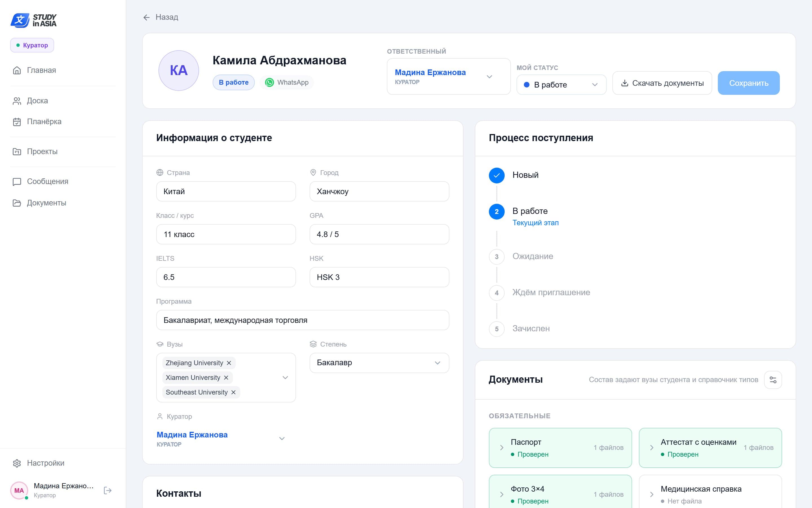Screen dimensions: 812x508
Task: Open the Мой статус В работе dropdown
Action: (561, 85)
